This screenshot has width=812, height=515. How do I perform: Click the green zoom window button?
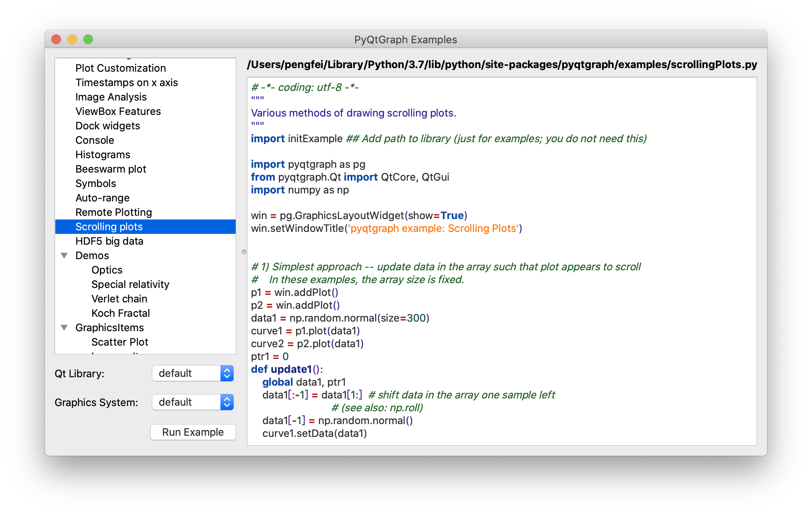[x=88, y=39]
